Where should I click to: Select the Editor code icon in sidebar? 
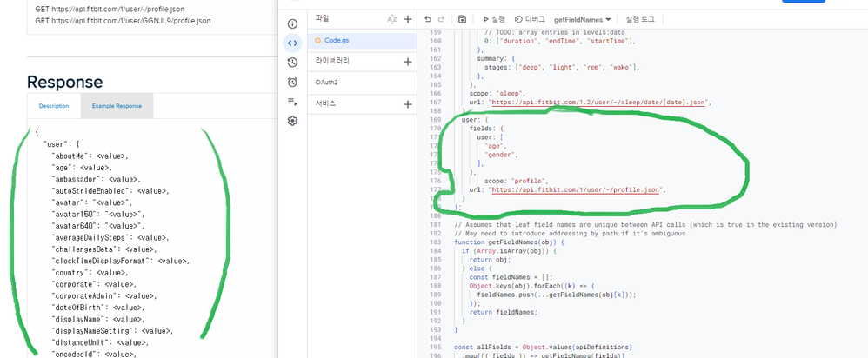(x=292, y=43)
